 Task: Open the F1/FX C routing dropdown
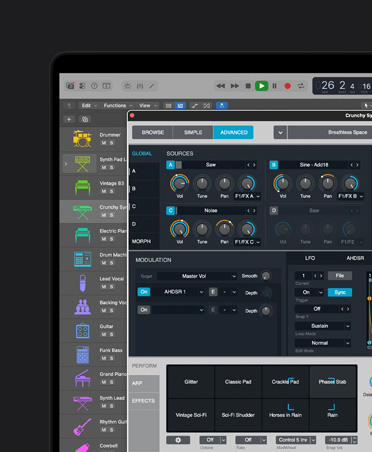247,242
